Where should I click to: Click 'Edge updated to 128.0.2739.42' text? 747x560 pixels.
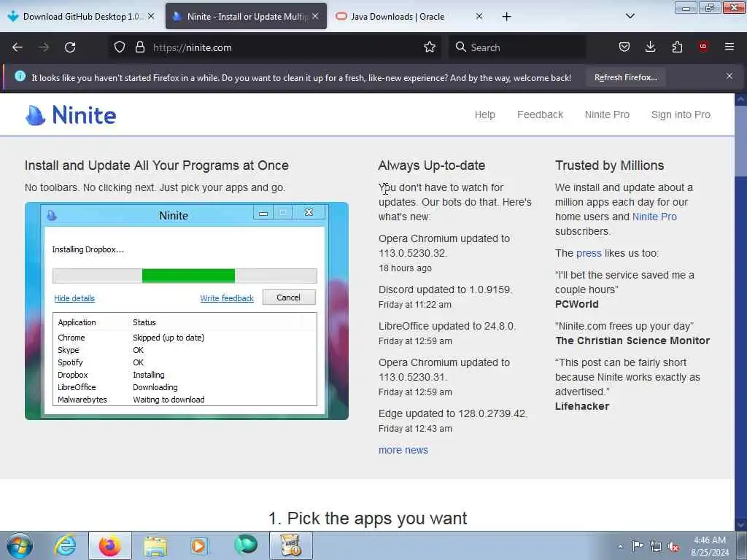click(x=452, y=413)
